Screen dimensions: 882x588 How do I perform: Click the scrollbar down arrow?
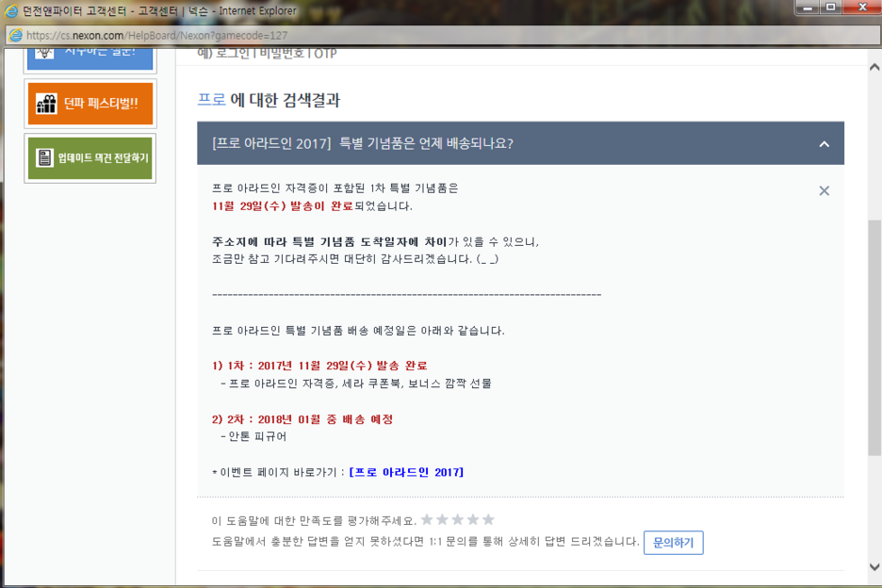point(874,566)
